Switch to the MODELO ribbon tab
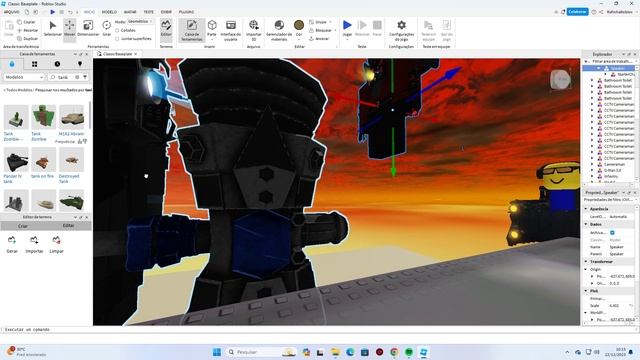This screenshot has width=640, height=360. pos(109,12)
